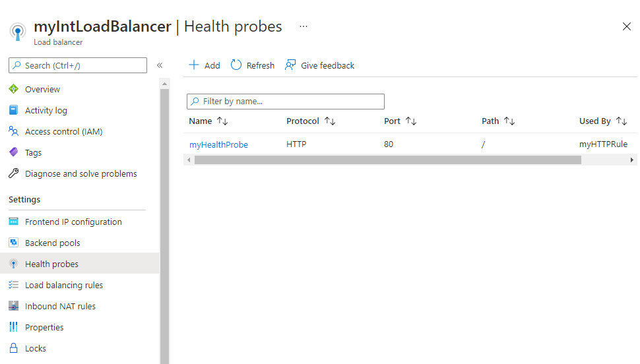Click the Load balancer subtitle text

[58, 42]
